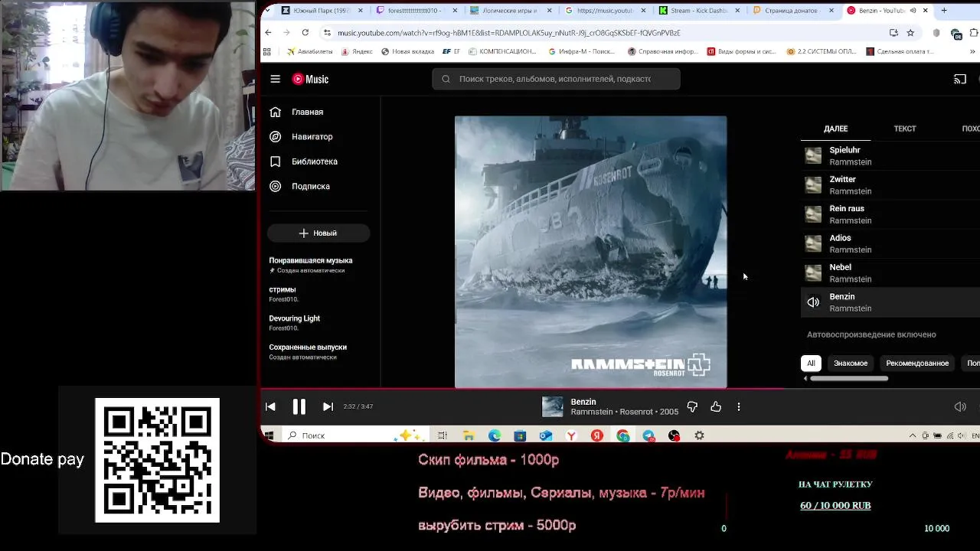Switch to the Страница донатов tab

click(794, 11)
